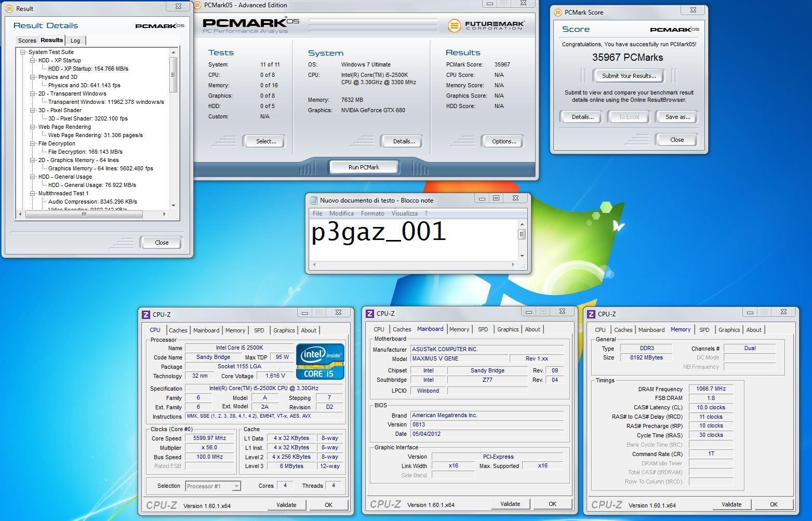Screen dimensions: 812x521
Task: Switch to Scores tab in Result Details
Action: coord(27,41)
